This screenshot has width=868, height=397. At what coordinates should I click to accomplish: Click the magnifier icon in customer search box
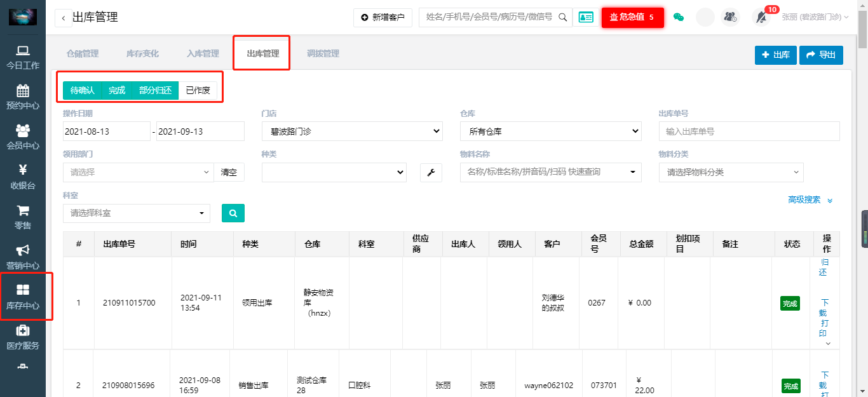tap(562, 18)
